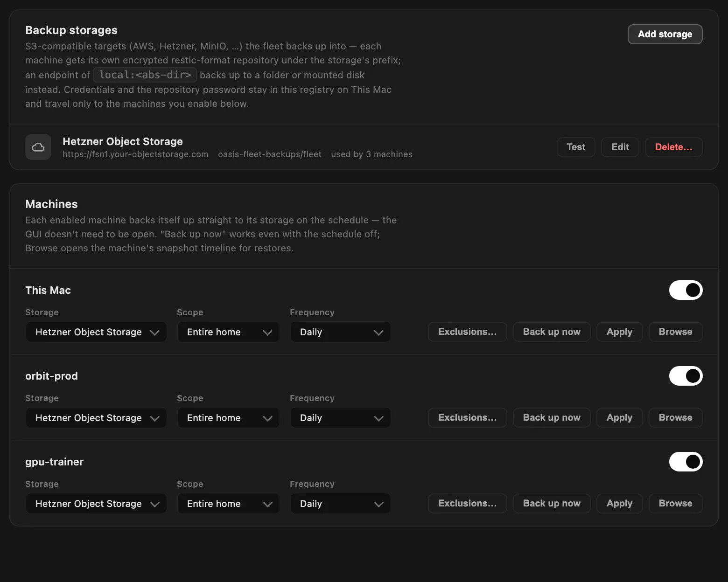Turn off gpu-trainer backup schedule

686,462
